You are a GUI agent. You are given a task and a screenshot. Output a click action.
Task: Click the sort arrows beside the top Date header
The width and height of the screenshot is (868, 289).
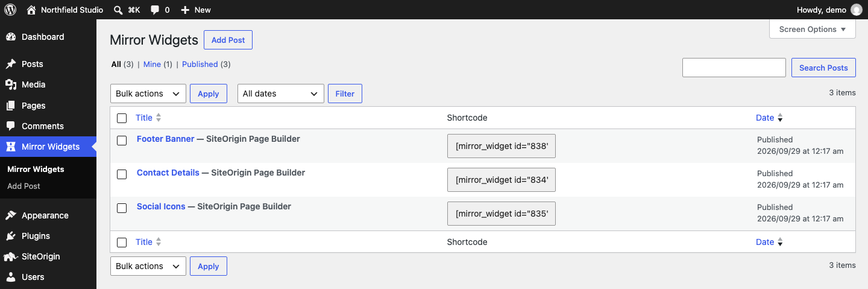(x=780, y=118)
